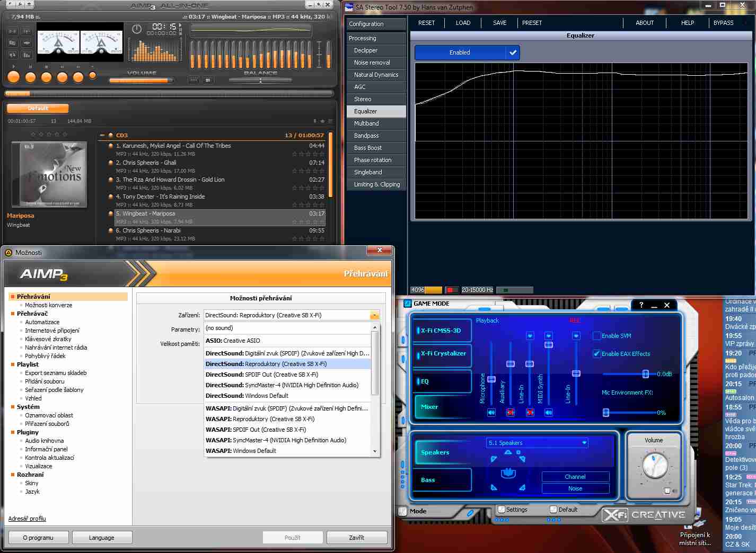Click the Settings checkbox button in X-Fi console
The width and height of the screenshot is (756, 553).
(x=502, y=510)
